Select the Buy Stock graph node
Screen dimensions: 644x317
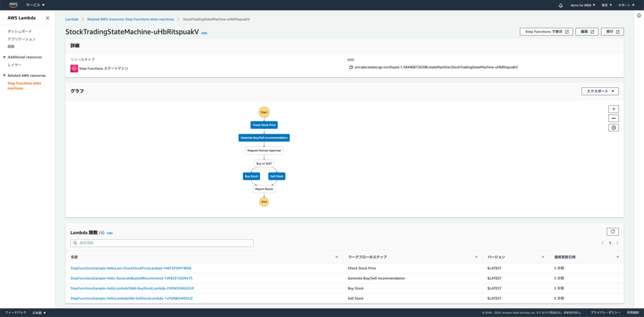click(x=251, y=176)
